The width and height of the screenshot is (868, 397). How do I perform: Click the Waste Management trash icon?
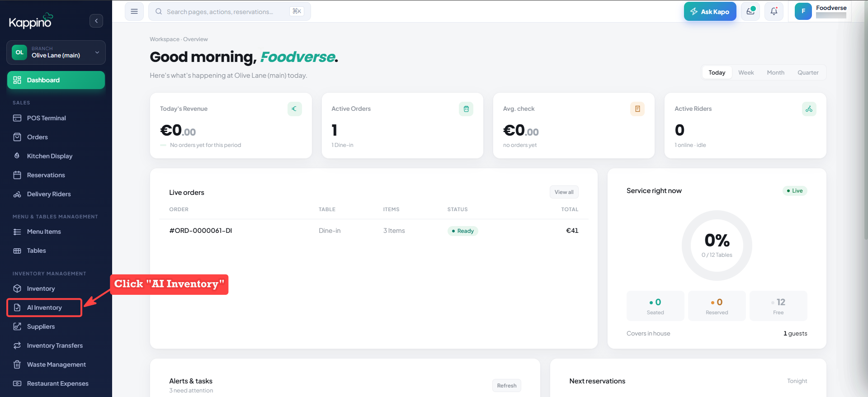click(17, 364)
